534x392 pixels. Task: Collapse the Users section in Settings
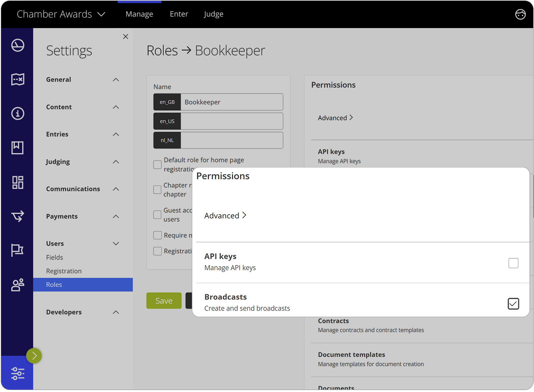click(x=116, y=243)
